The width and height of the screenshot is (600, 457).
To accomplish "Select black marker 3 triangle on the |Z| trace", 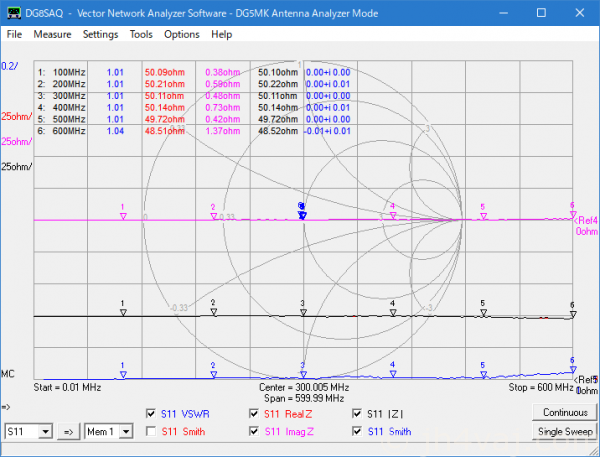I will tap(302, 310).
